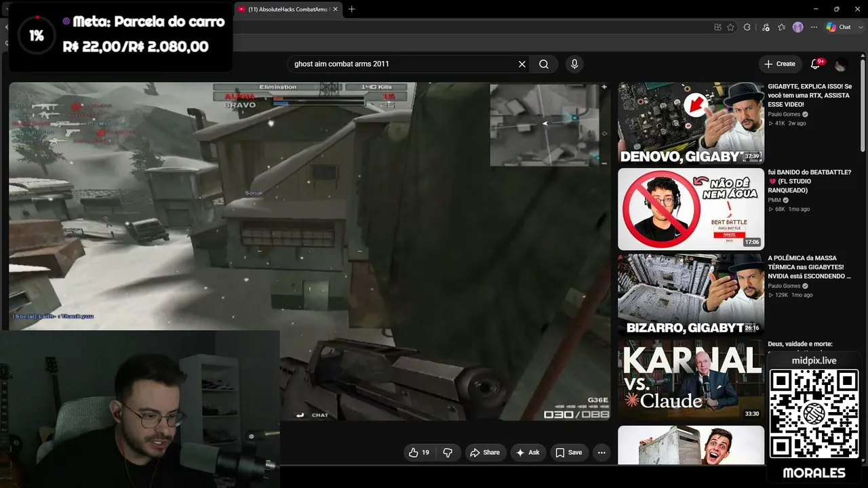This screenshot has height=488, width=868.
Task: Open the browser profile avatar
Action: coord(798,27)
